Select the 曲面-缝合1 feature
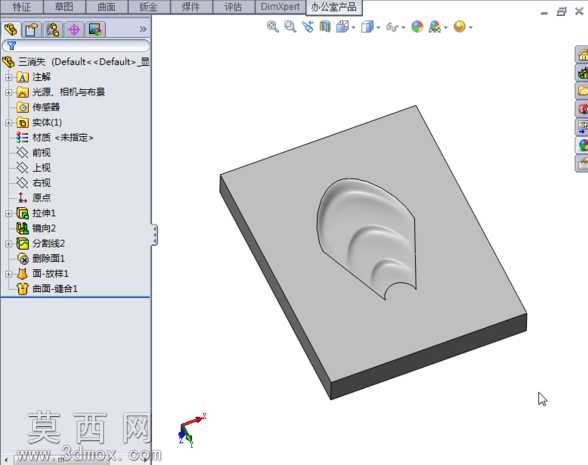This screenshot has width=588, height=465. click(x=47, y=289)
